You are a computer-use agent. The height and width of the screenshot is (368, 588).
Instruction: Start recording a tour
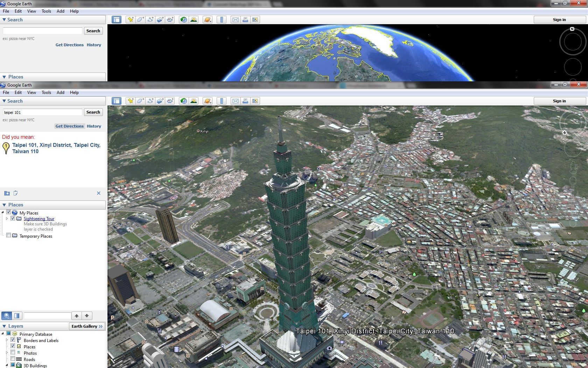[170, 101]
